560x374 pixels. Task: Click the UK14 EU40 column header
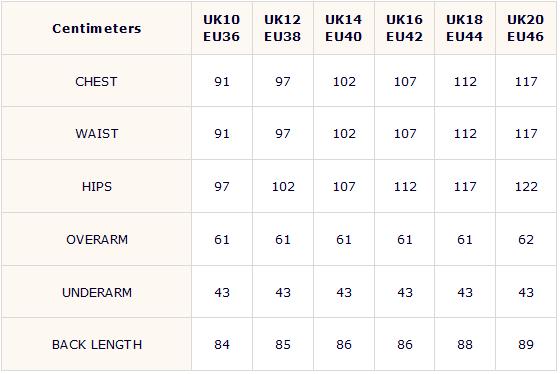pos(344,28)
